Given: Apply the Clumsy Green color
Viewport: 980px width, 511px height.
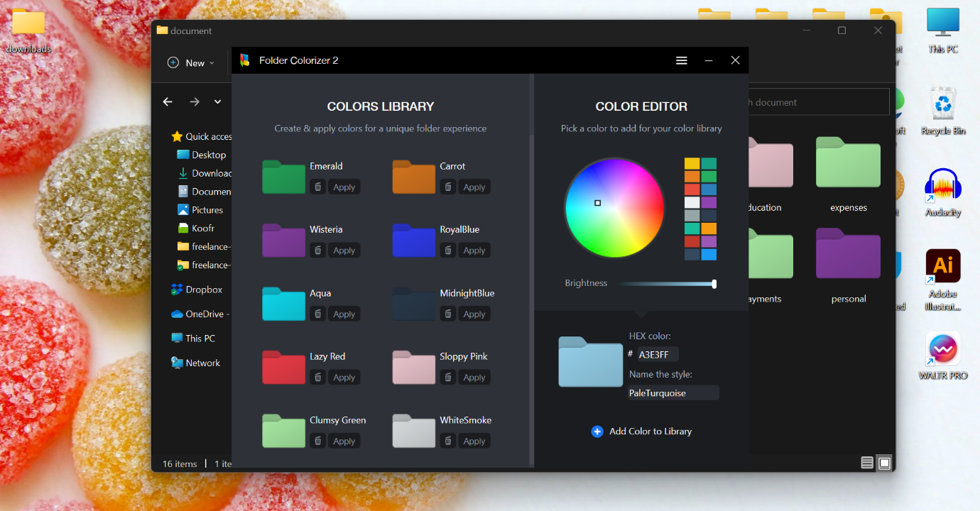Looking at the screenshot, I should [x=344, y=441].
